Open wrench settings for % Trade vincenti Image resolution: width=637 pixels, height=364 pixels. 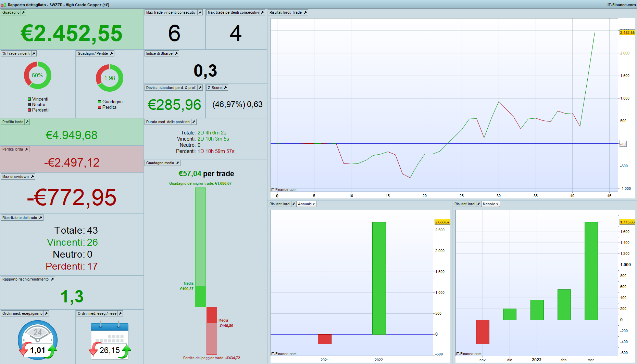pyautogui.click(x=34, y=53)
